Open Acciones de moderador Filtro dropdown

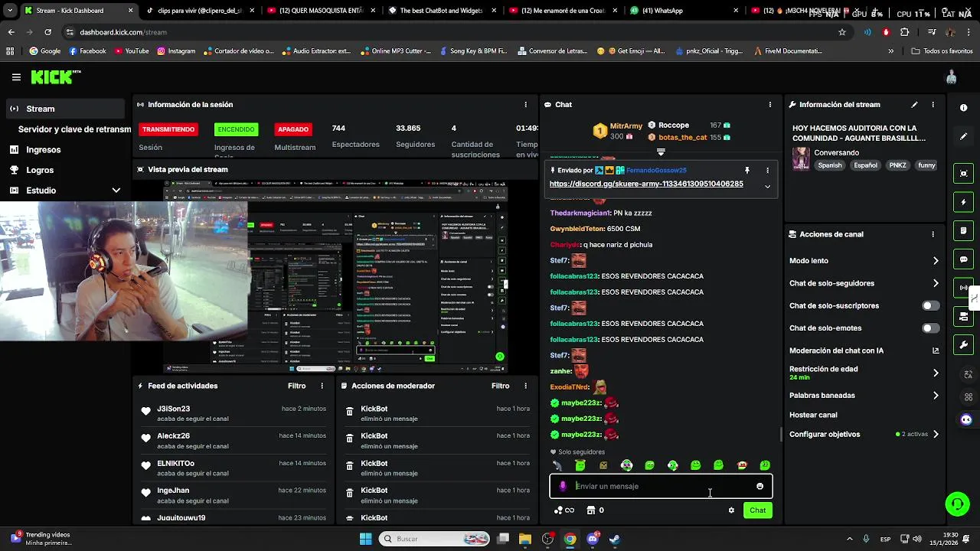tap(500, 386)
